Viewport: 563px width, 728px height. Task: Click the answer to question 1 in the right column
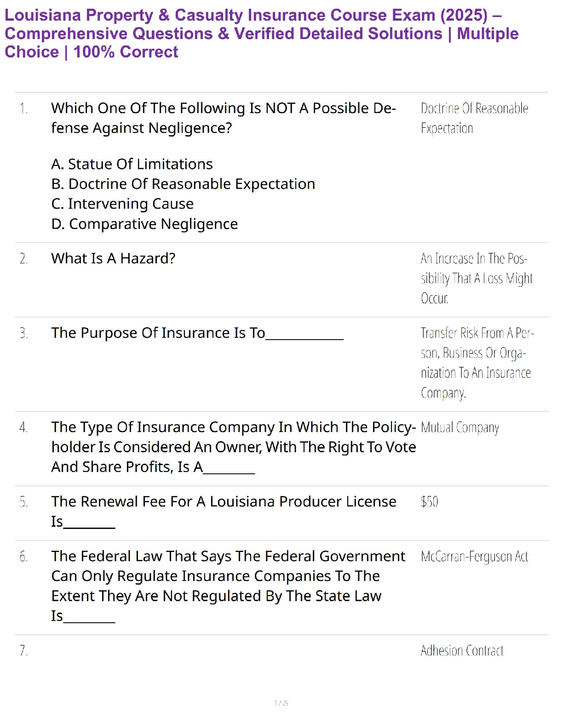[474, 118]
